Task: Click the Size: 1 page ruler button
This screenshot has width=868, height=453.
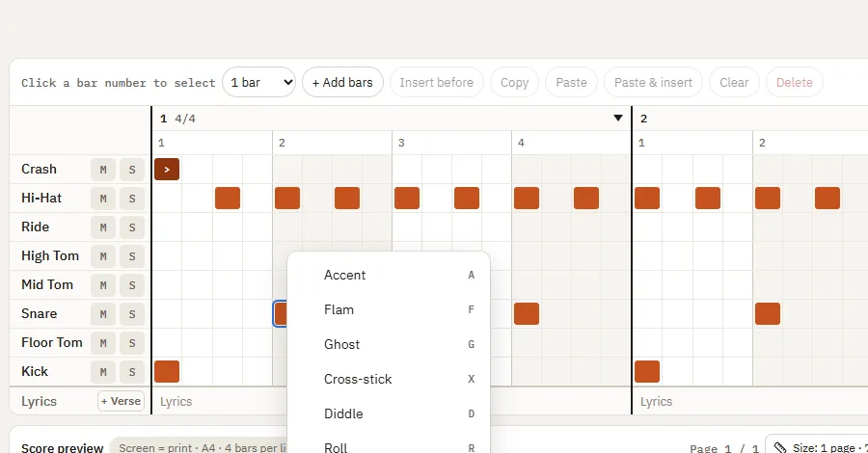Action: [818, 447]
